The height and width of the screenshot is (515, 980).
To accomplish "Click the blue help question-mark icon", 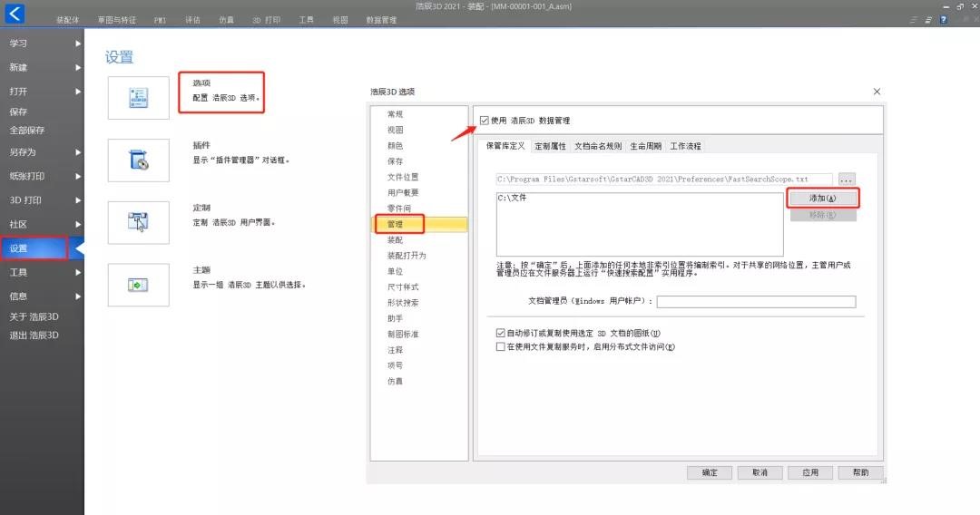I will coord(944,20).
